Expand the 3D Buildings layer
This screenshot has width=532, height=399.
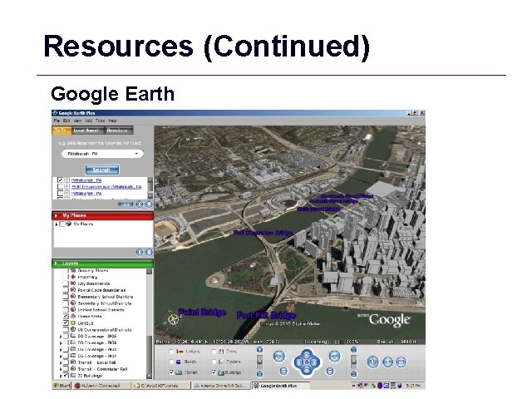pyautogui.click(x=61, y=376)
